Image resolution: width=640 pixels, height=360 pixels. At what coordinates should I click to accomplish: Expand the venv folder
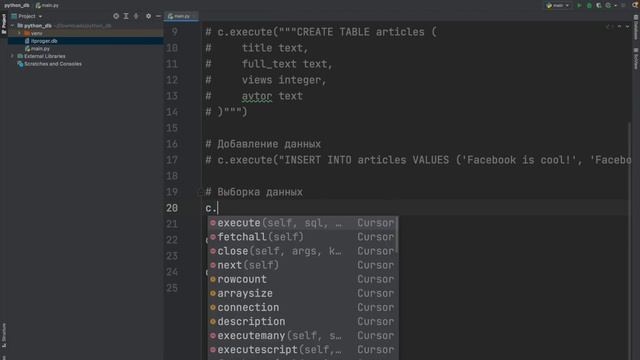click(x=19, y=33)
